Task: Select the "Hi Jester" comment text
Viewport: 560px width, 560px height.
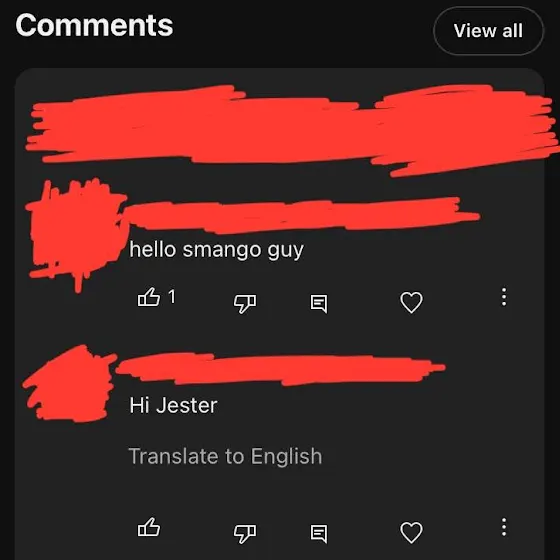Action: 173,405
